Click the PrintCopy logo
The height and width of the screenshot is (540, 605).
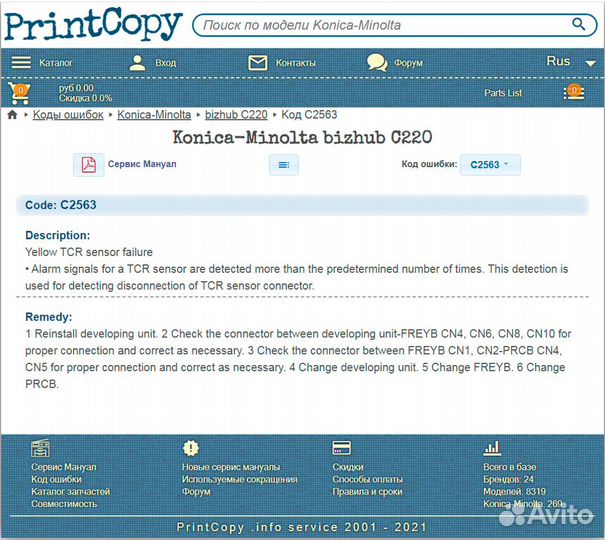click(93, 25)
